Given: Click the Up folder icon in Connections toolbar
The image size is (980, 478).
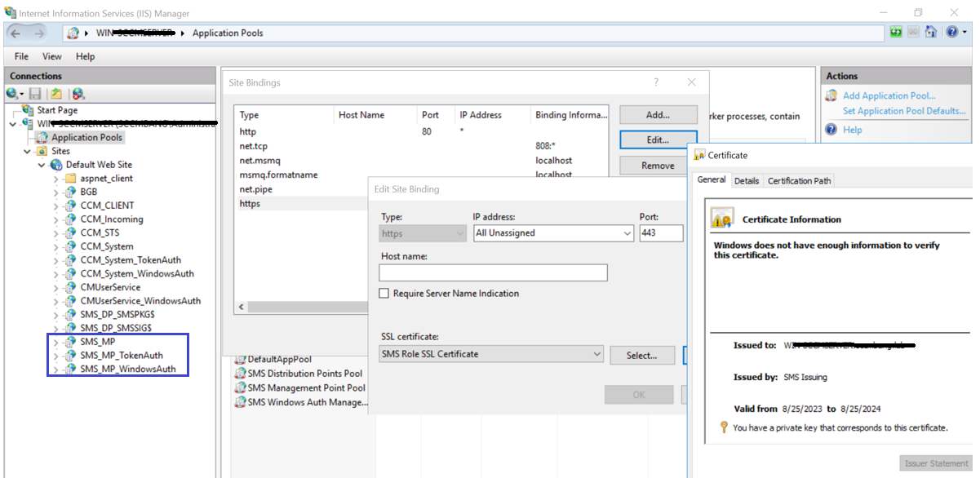Looking at the screenshot, I should click(55, 94).
